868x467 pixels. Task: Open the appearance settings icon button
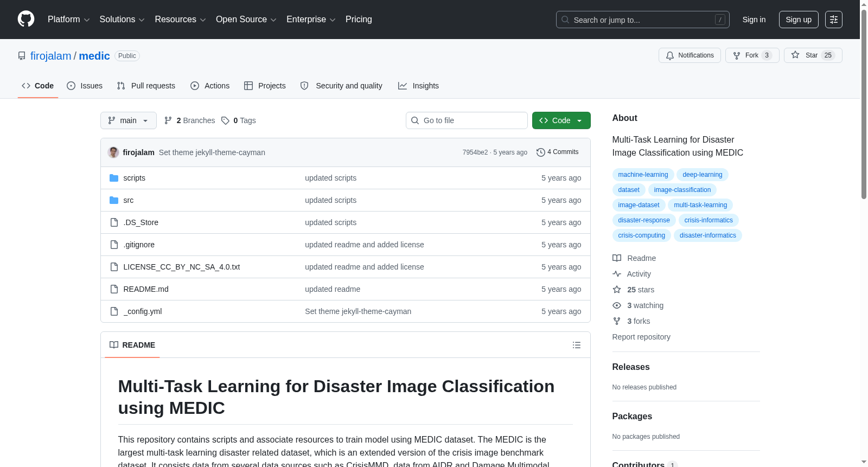pos(833,20)
